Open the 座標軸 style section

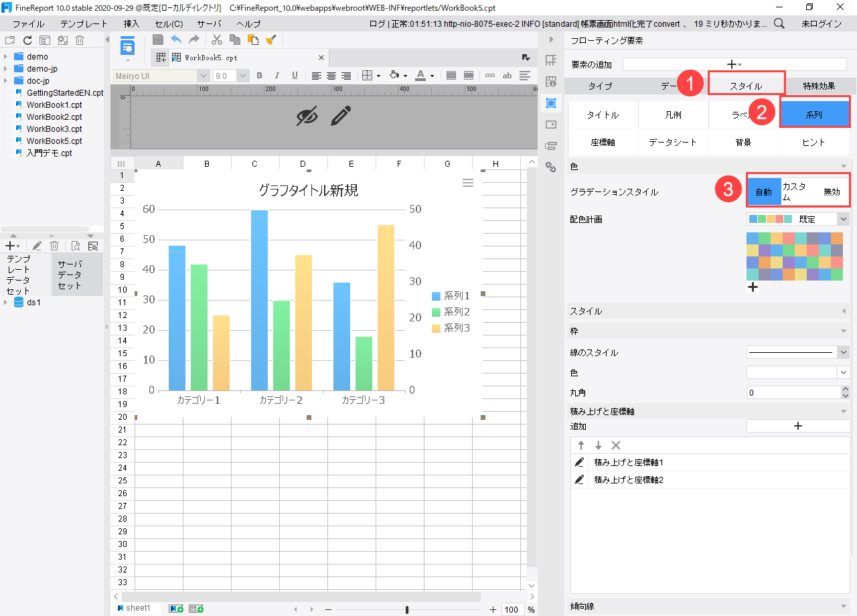[x=603, y=142]
